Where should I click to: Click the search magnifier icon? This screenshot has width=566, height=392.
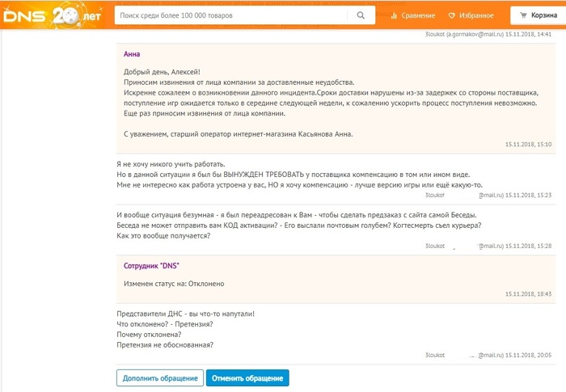pyautogui.click(x=360, y=15)
